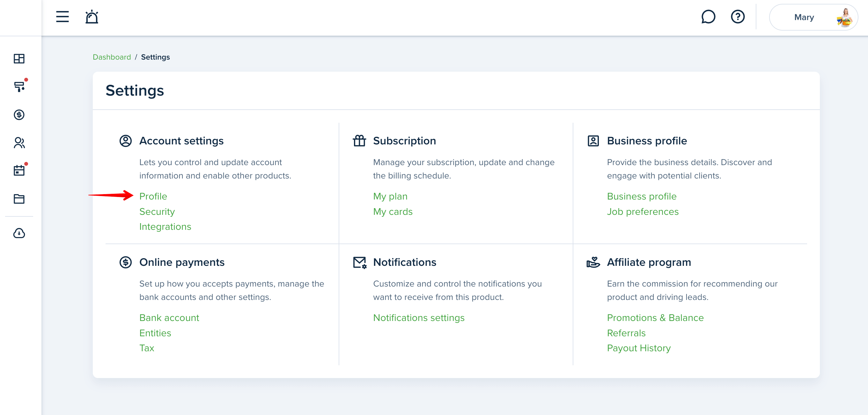
Task: Open the folder sidebar icon
Action: tap(19, 199)
